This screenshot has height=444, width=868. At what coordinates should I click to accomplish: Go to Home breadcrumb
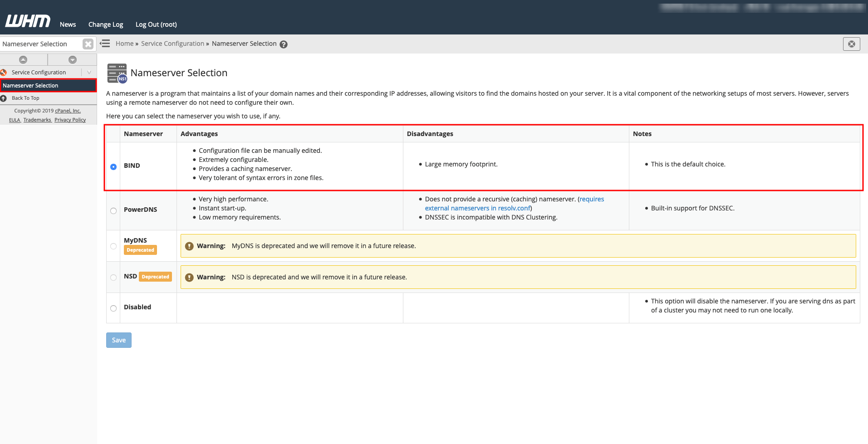pos(124,44)
